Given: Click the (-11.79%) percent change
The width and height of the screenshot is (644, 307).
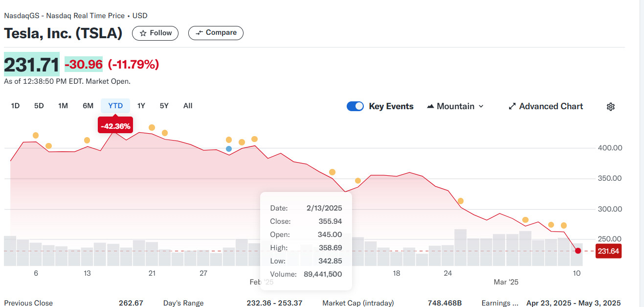Looking at the screenshot, I should pyautogui.click(x=133, y=64).
